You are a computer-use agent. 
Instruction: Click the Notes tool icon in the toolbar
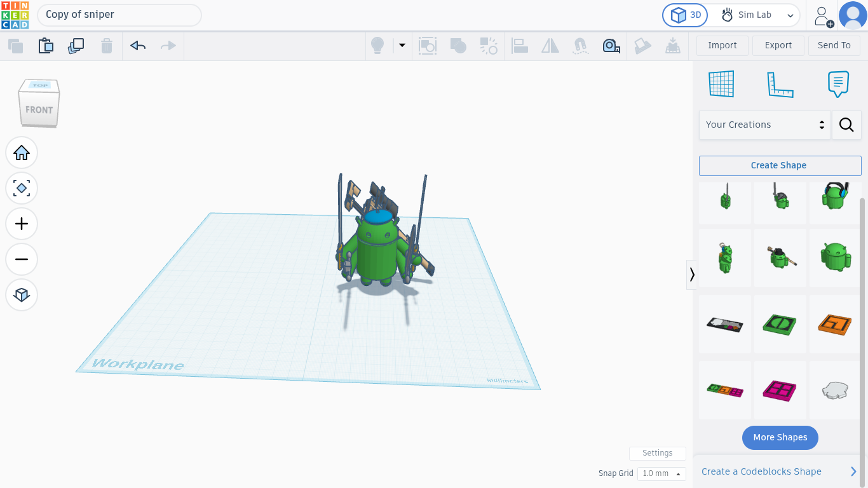click(642, 46)
